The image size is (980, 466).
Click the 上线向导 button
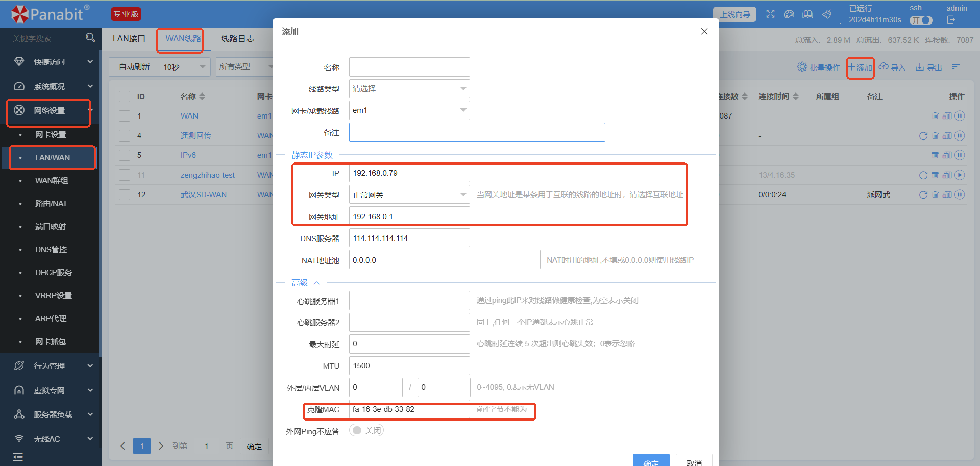coord(735,14)
